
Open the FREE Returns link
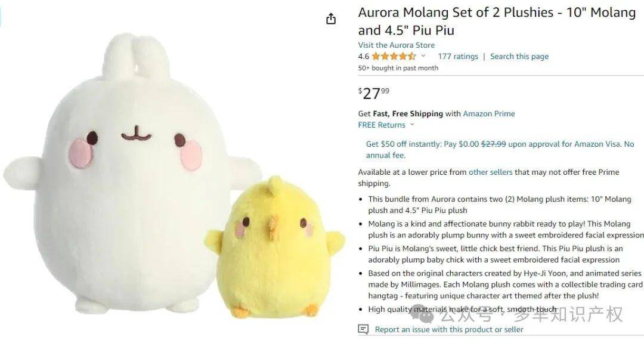382,125
